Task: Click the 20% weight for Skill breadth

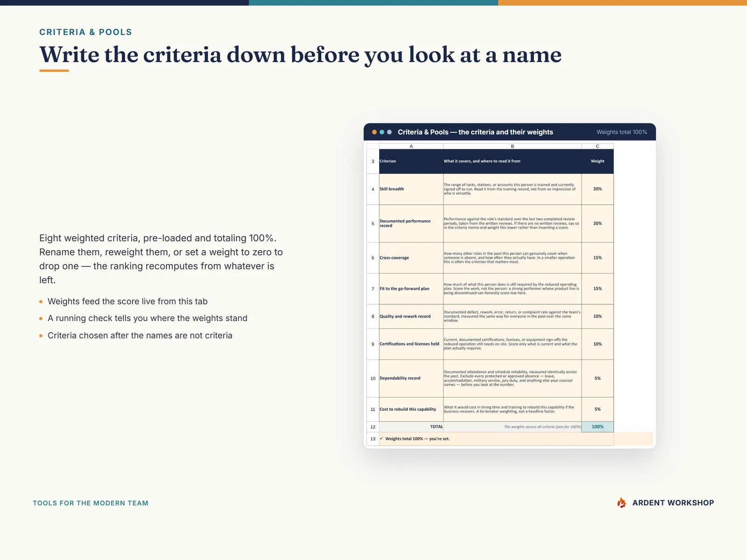Action: point(598,189)
